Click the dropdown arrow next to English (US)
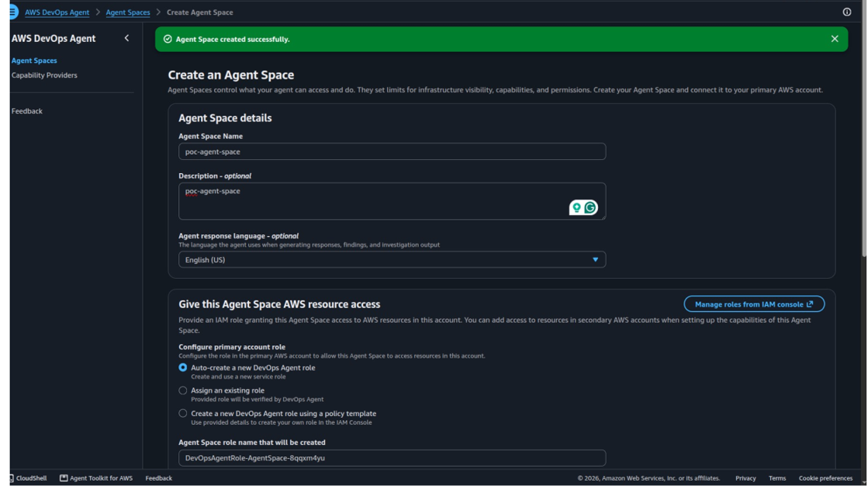Viewport: 868px width, 486px height. (x=596, y=259)
